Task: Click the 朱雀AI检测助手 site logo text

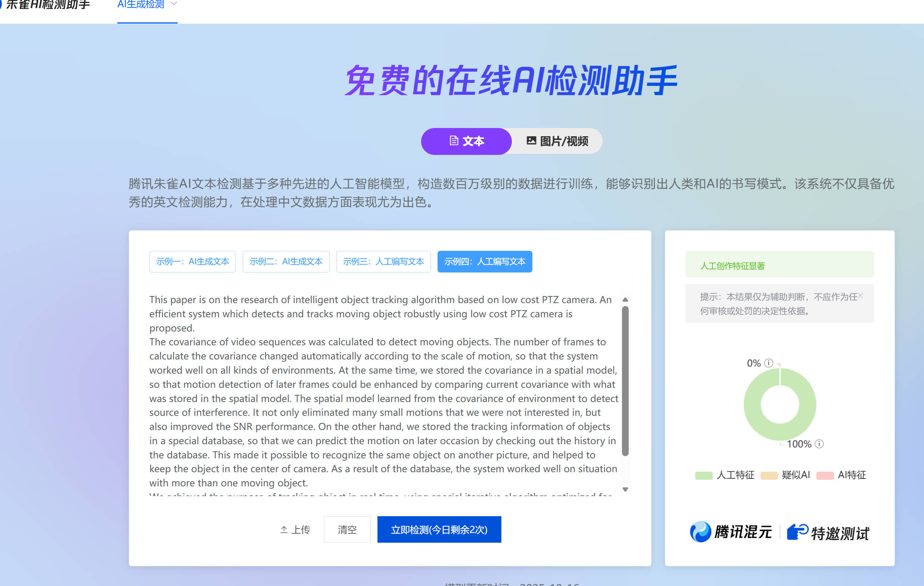Action: (x=47, y=4)
